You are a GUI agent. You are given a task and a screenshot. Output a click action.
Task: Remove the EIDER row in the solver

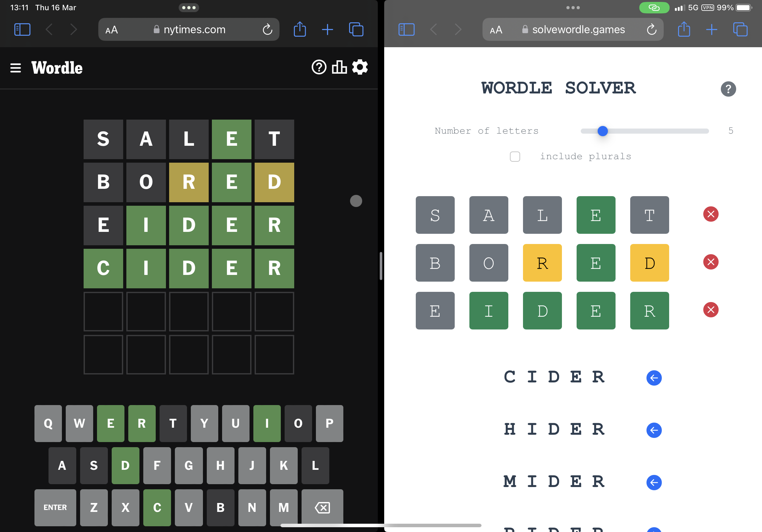tap(711, 310)
